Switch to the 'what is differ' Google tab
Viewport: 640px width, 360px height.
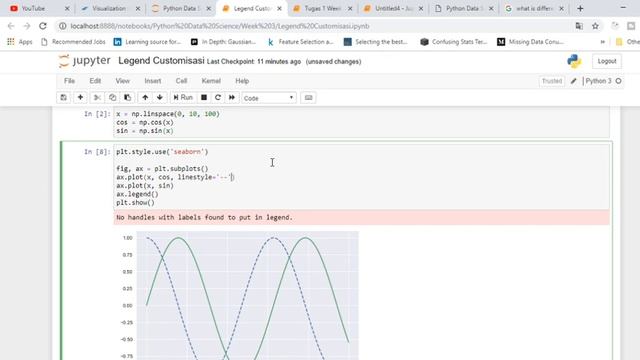point(534,9)
